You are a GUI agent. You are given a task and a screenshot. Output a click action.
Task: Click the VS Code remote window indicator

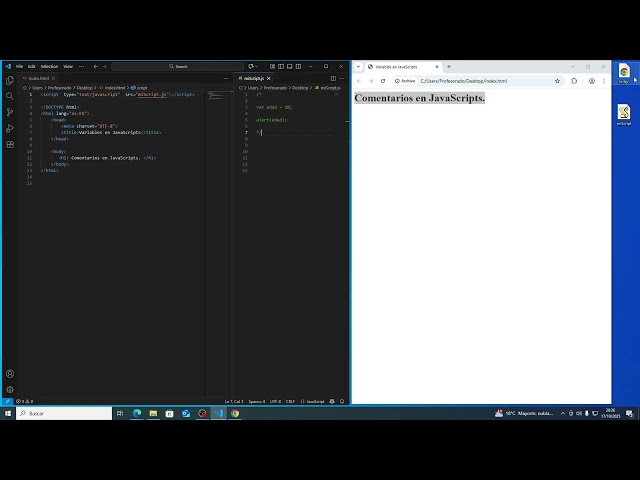(x=7, y=401)
